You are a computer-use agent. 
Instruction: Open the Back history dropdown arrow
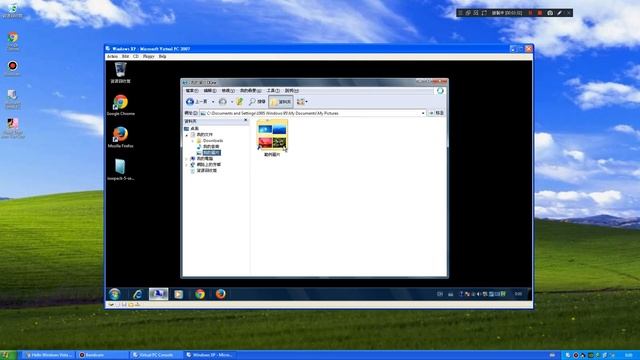tap(213, 102)
